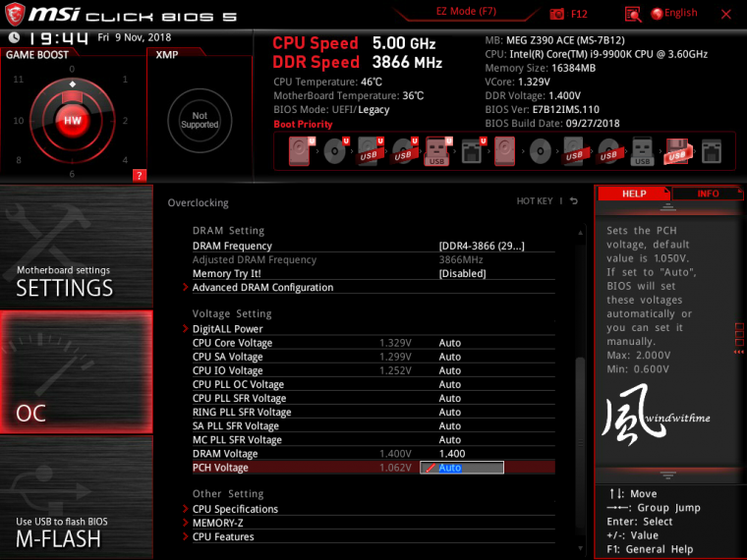Click the Boot Priority heading

(303, 125)
